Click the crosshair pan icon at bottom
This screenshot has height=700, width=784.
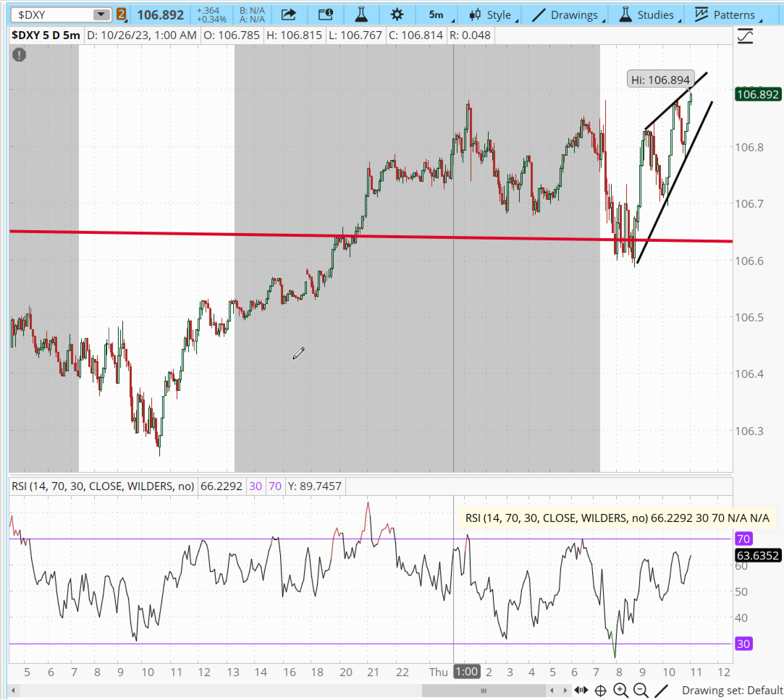coord(600,691)
